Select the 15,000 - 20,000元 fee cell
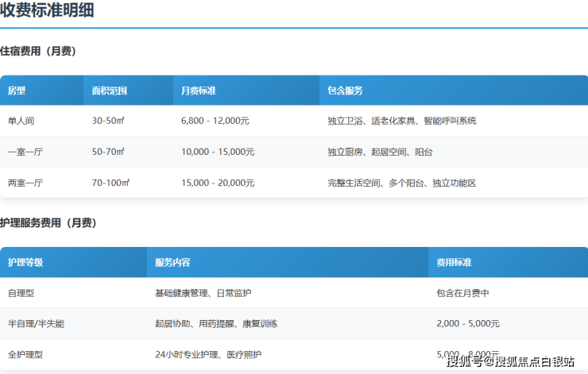 218,183
